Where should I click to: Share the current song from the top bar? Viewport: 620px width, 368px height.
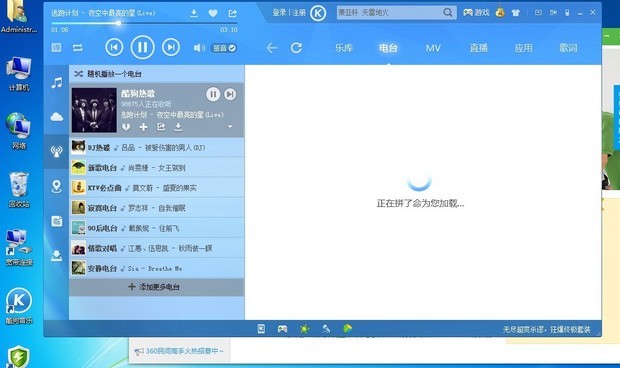pyautogui.click(x=232, y=13)
